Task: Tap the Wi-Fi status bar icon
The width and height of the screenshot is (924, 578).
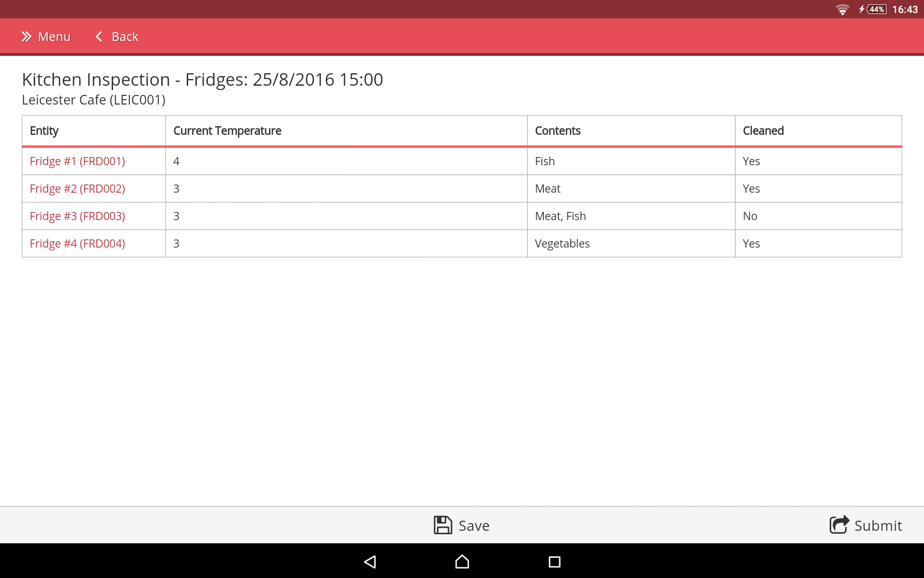Action: point(843,9)
